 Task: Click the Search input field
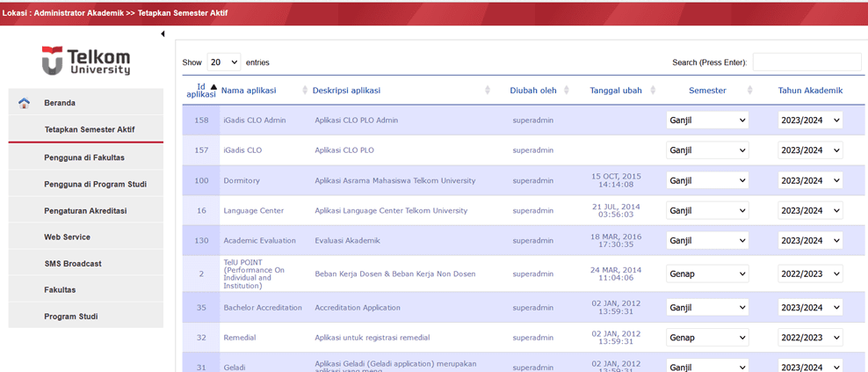pos(807,62)
